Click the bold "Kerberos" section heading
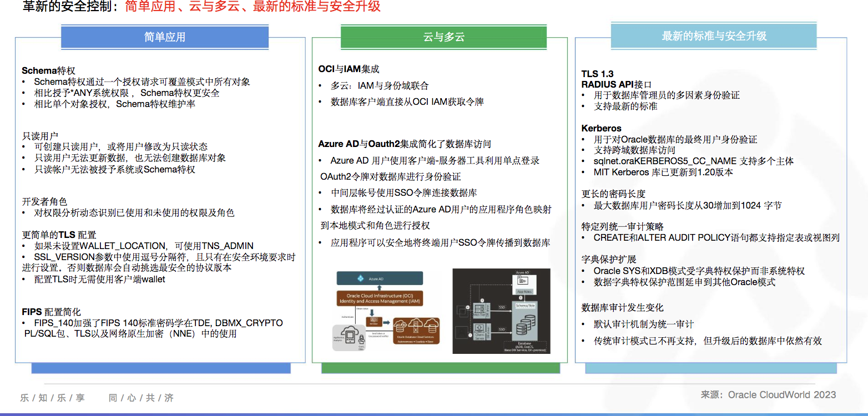Viewport: 868px width, 416px height. point(601,128)
